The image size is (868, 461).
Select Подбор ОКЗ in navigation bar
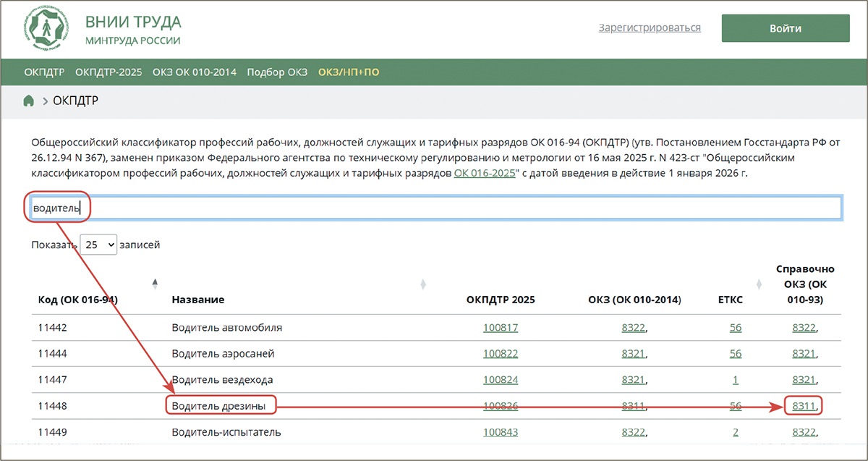pyautogui.click(x=277, y=72)
